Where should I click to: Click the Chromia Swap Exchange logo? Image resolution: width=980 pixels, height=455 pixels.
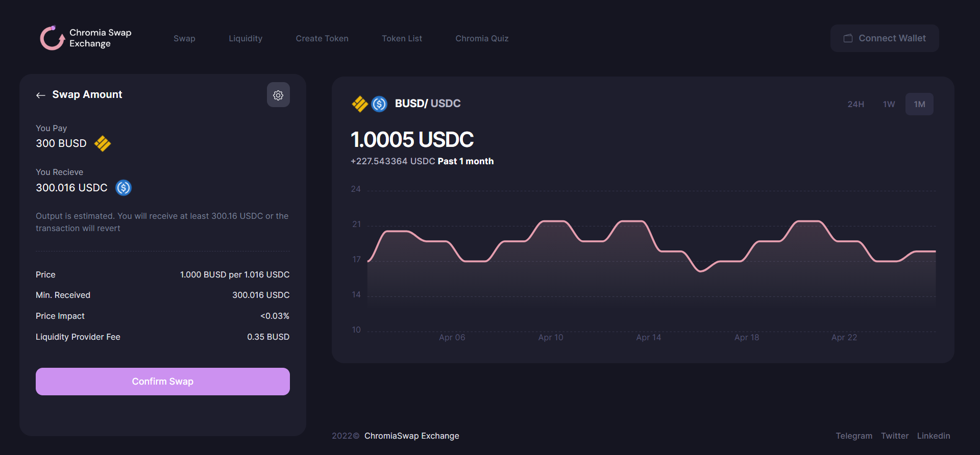(x=53, y=38)
